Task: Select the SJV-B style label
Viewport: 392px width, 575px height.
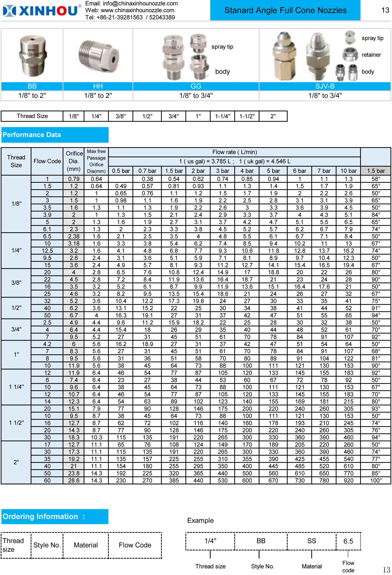Action: [325, 86]
